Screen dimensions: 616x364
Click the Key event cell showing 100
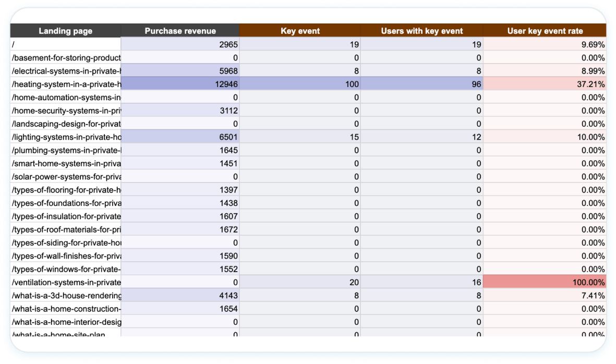[x=299, y=84]
